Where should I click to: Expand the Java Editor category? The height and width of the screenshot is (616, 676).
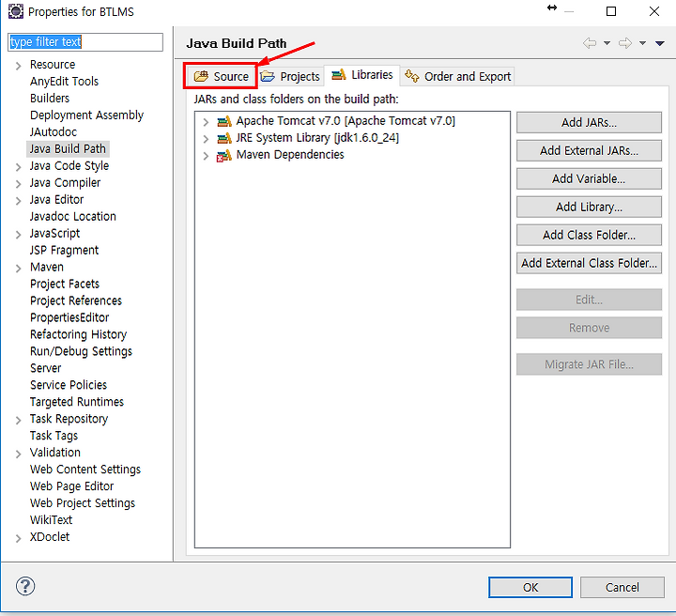coord(18,200)
